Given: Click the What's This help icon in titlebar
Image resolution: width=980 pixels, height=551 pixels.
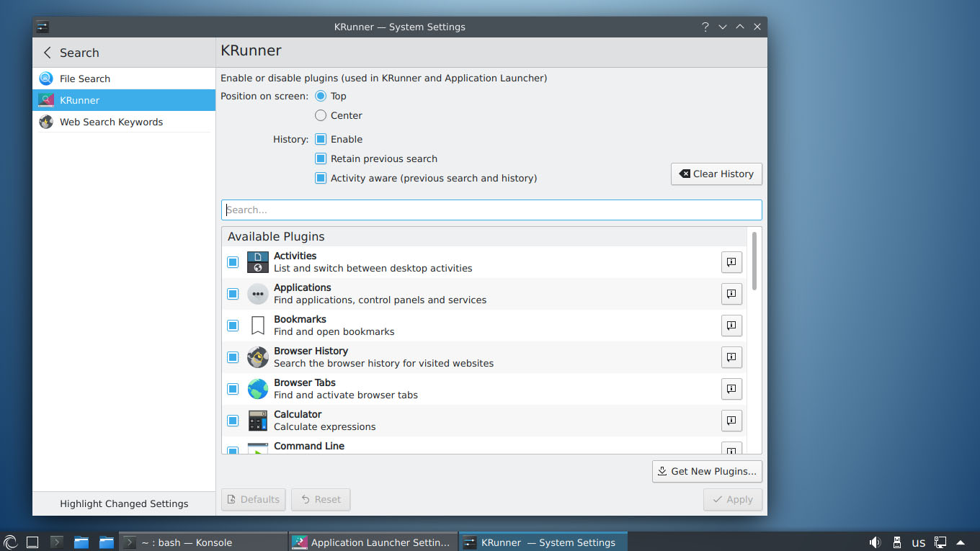Looking at the screenshot, I should coord(705,27).
